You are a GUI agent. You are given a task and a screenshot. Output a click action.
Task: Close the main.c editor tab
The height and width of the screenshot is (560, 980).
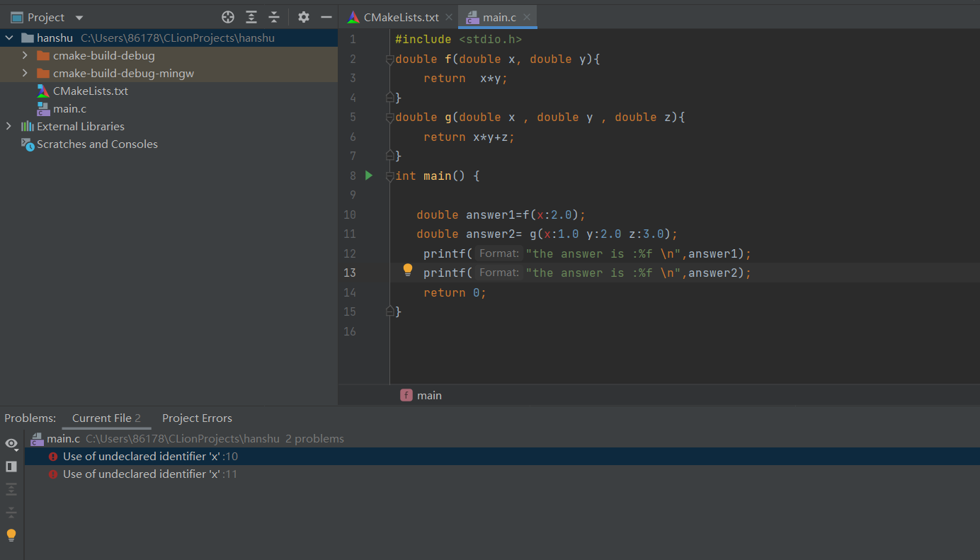(527, 17)
